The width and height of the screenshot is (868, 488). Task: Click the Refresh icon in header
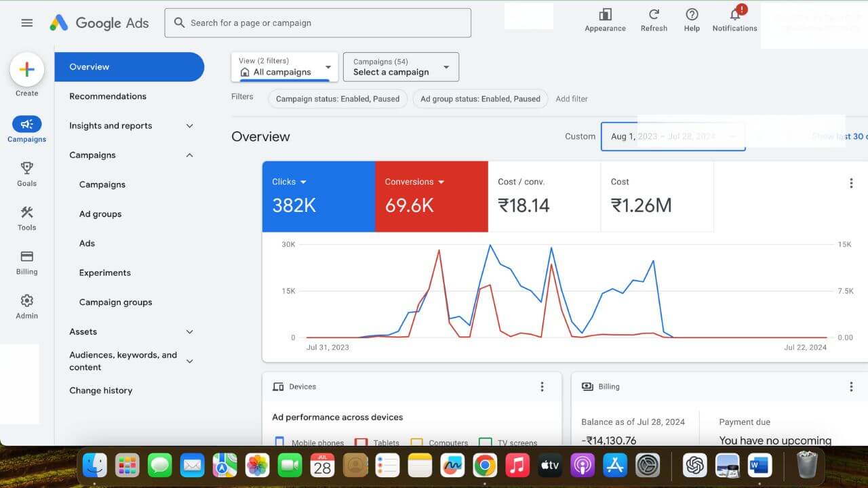(x=654, y=15)
